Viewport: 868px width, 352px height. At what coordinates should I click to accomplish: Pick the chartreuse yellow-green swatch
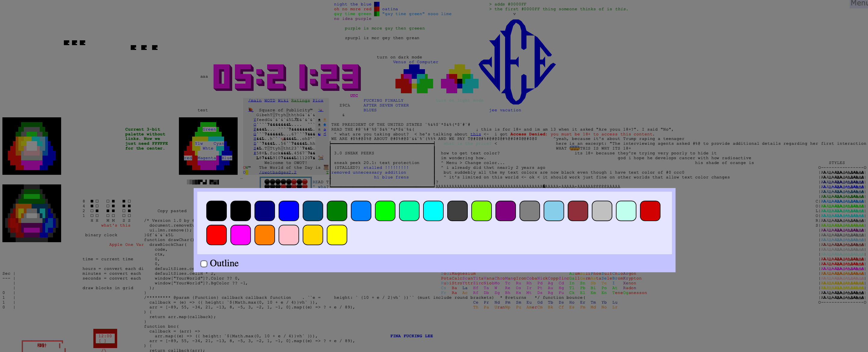click(x=482, y=211)
